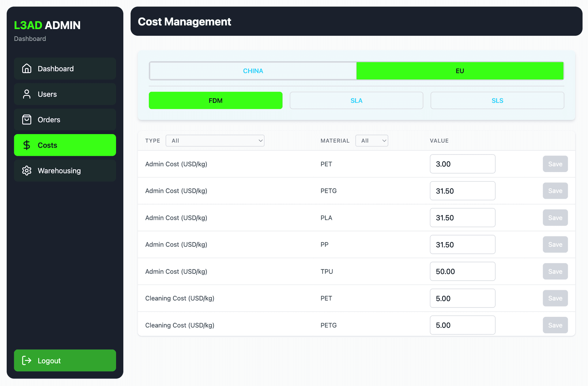This screenshot has height=386, width=588.
Task: Expand the Type All combo box
Action: coord(215,141)
